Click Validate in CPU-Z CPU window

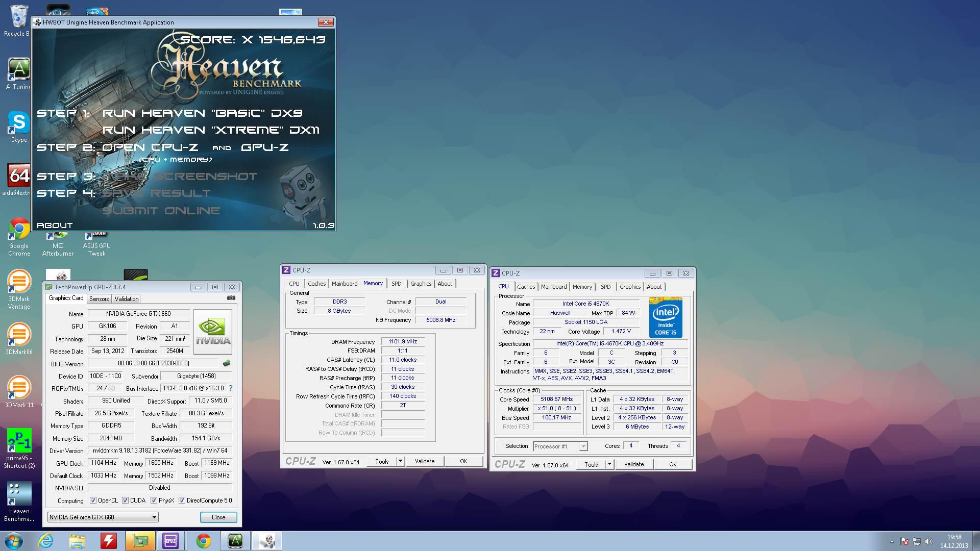pos(634,464)
